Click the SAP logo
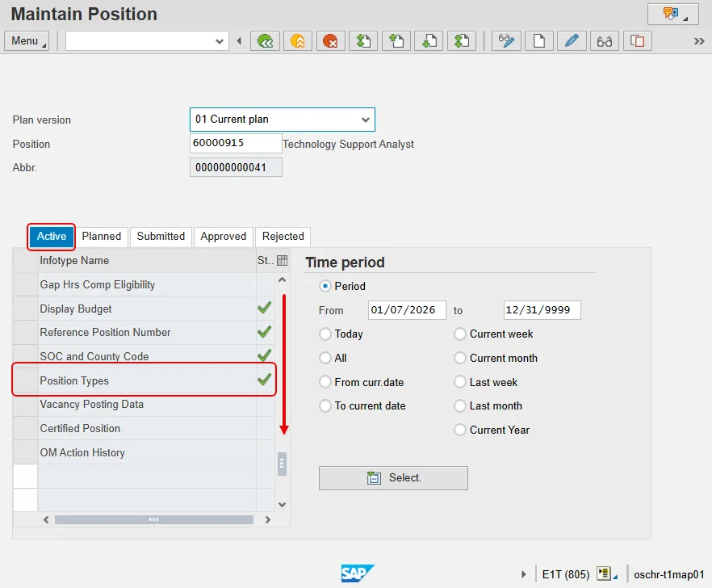712x588 pixels. (357, 573)
